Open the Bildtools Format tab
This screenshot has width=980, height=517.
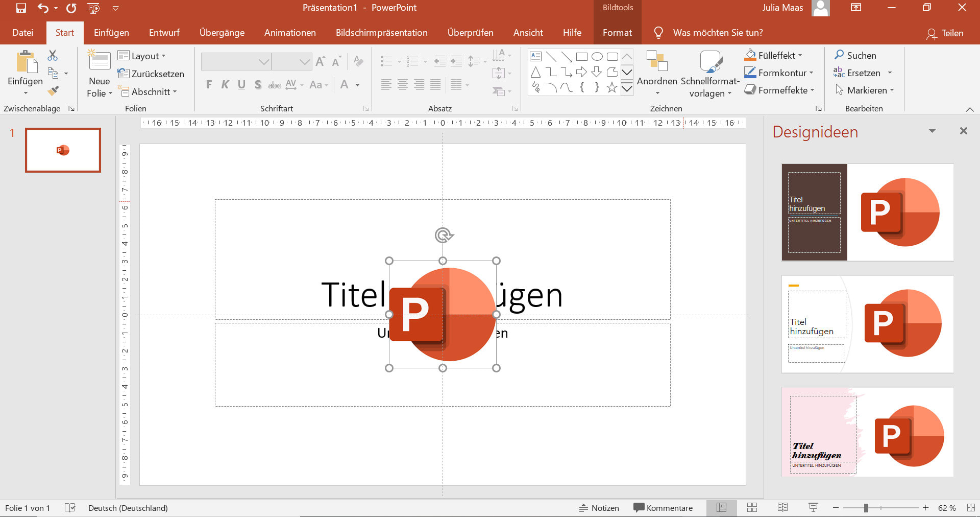coord(617,33)
